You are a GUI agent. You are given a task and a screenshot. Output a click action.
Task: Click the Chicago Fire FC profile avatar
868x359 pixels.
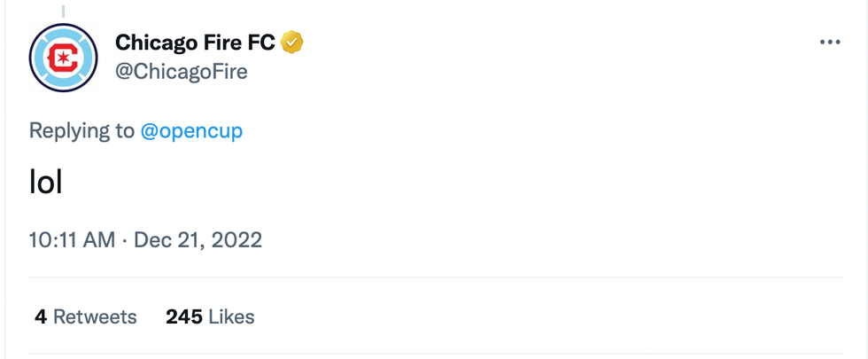[63, 59]
